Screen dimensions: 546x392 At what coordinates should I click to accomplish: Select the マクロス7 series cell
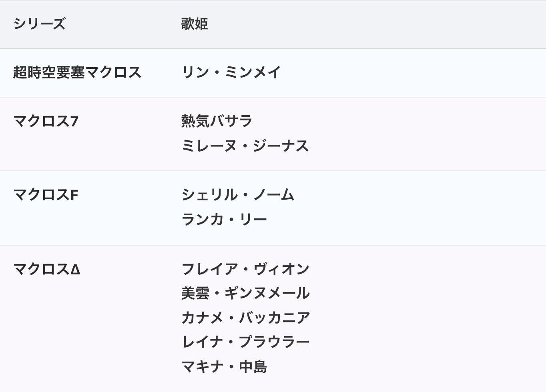46,121
